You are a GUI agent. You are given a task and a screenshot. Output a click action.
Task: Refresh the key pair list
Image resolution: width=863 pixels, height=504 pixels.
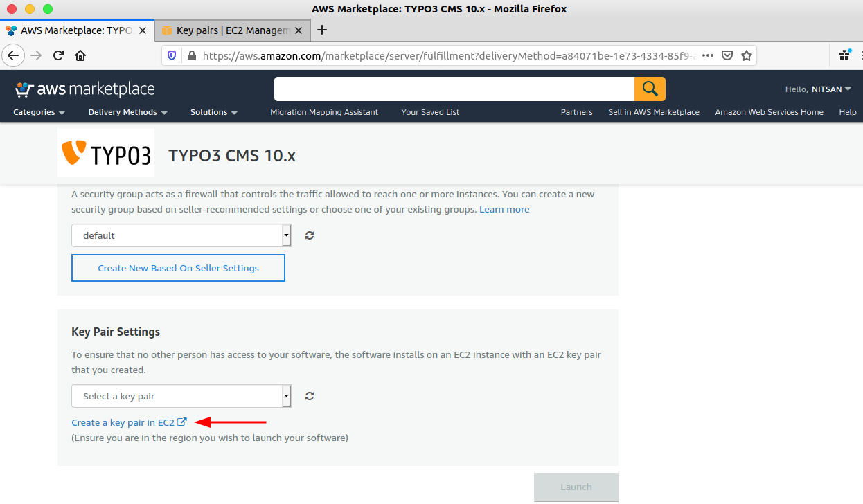(310, 396)
